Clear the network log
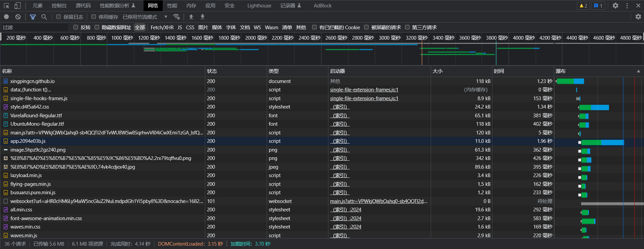Screen dimensions: 644x249 pyautogui.click(x=18, y=17)
